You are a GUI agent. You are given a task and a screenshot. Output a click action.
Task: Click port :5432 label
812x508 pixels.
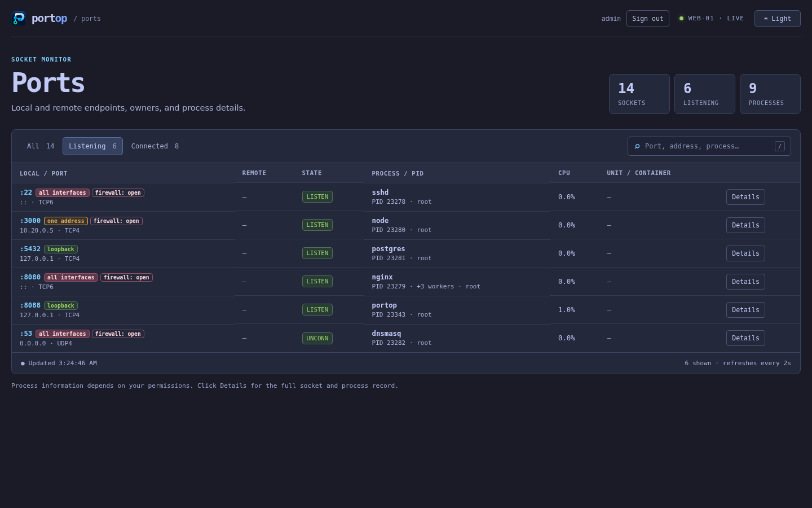[x=30, y=249]
